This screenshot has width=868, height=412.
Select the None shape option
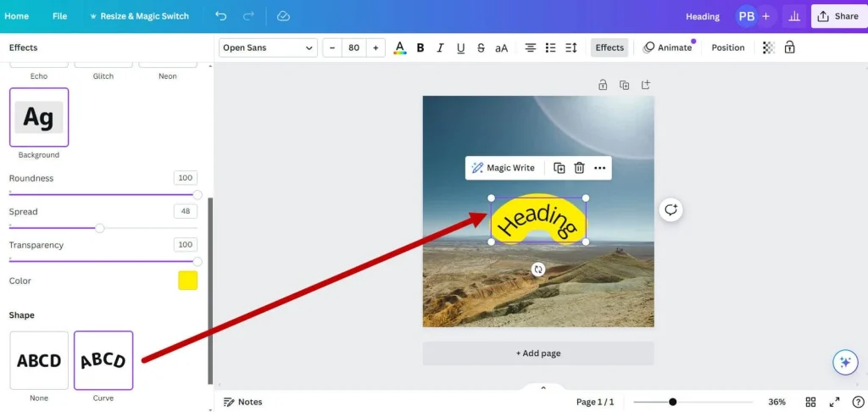[39, 360]
